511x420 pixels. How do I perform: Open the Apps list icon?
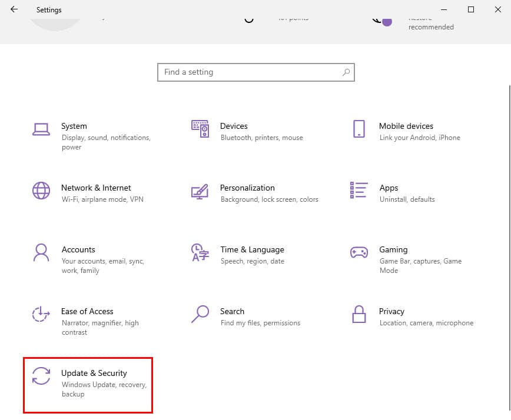(x=359, y=190)
